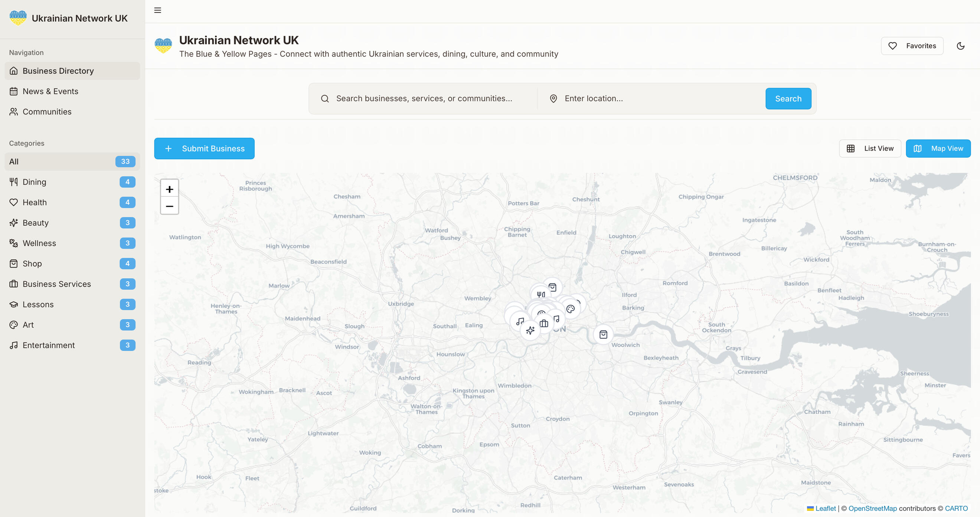
Task: Switch to List View
Action: pos(870,148)
